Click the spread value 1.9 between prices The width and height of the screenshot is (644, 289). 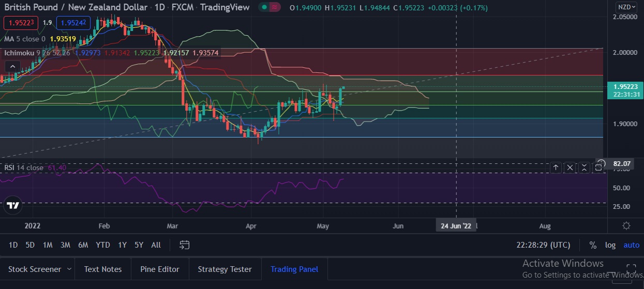click(x=47, y=23)
